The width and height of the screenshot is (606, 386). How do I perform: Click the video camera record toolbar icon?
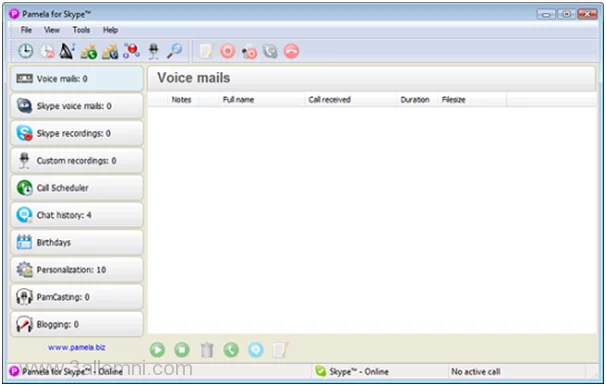249,52
